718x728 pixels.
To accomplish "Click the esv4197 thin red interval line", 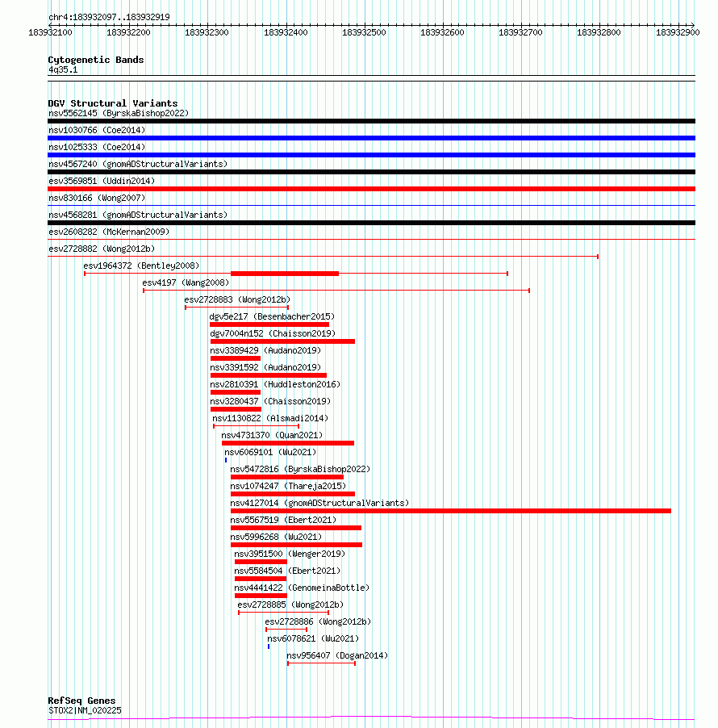I will 336,291.
